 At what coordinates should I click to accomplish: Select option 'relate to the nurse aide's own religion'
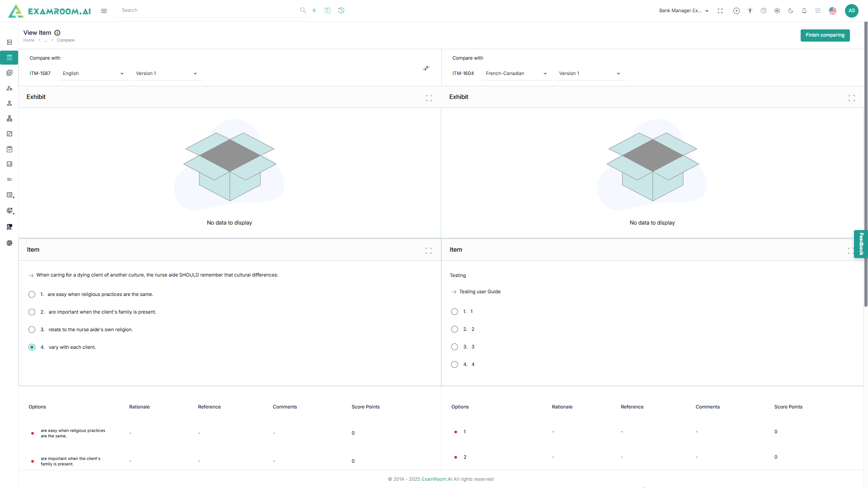click(x=32, y=330)
